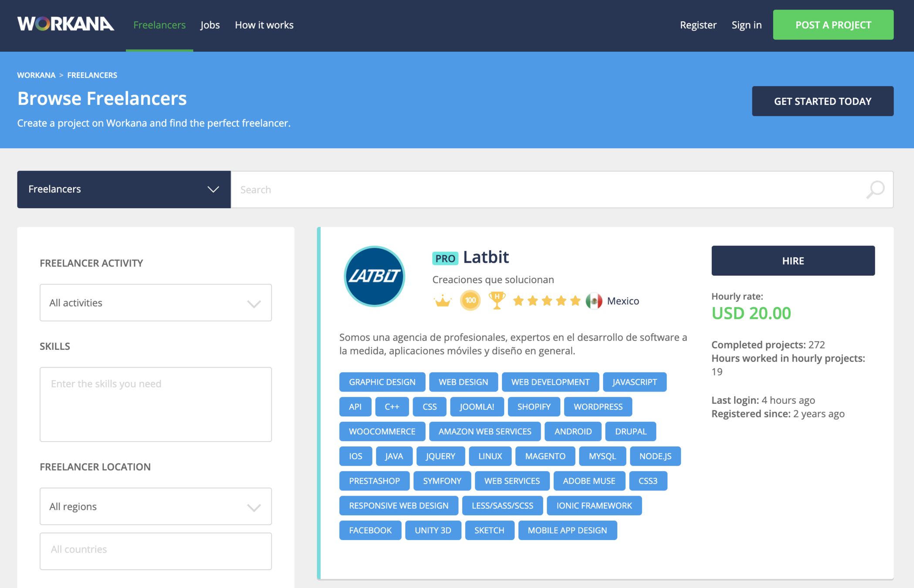Viewport: 914px width, 588px height.
Task: Expand the All regions dropdown
Action: [156, 506]
